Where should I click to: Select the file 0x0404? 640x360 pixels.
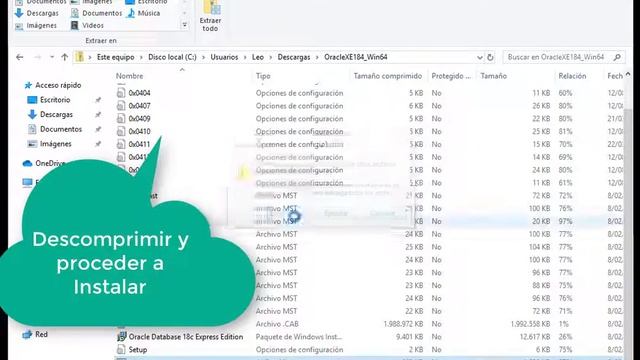point(139,93)
